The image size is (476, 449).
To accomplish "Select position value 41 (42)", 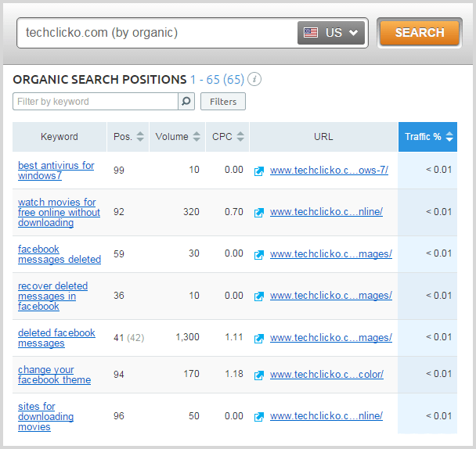I will [129, 338].
